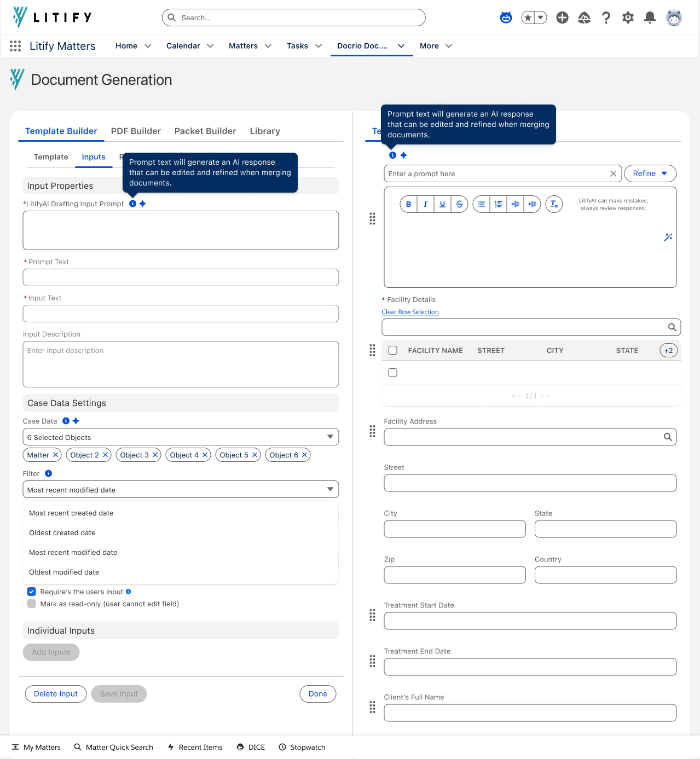Viewport: 700px width, 759px height.
Task: Click the Delete Input button
Action: 56,694
